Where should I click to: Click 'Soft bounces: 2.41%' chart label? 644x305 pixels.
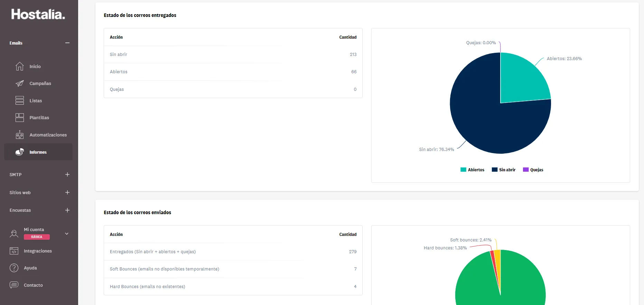point(471,240)
